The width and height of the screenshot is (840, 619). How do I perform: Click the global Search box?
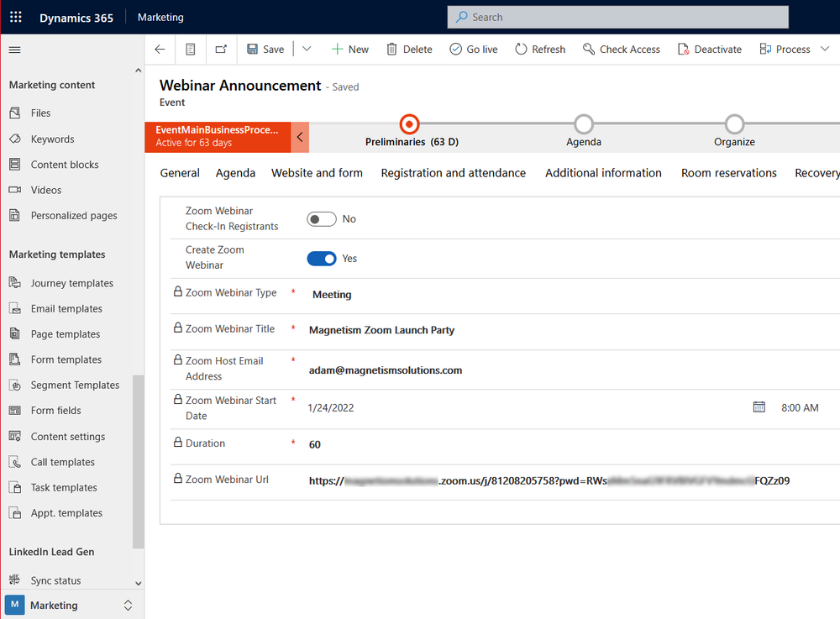click(617, 17)
